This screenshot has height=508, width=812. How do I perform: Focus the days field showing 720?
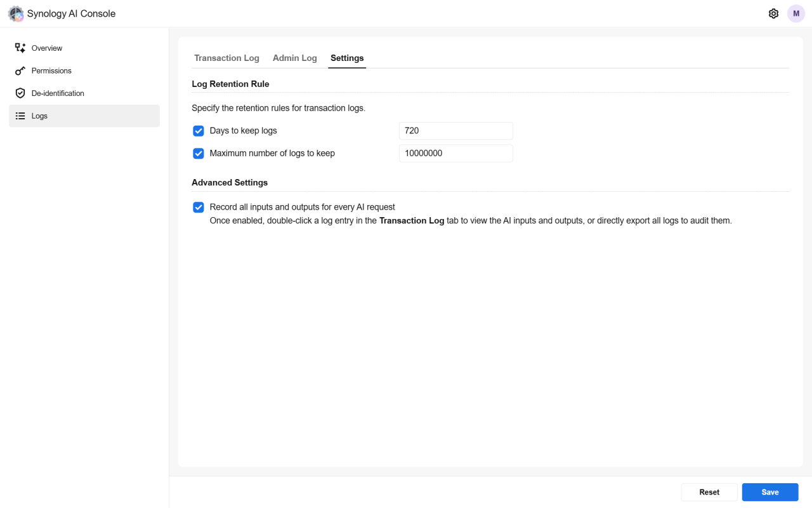click(x=455, y=131)
